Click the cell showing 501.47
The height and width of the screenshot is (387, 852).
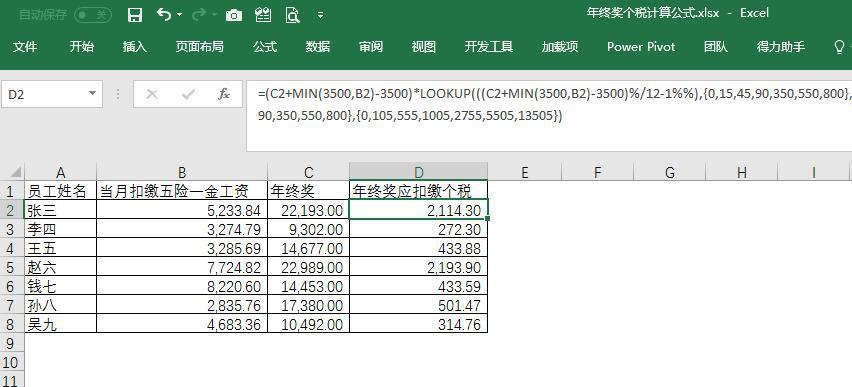click(418, 305)
